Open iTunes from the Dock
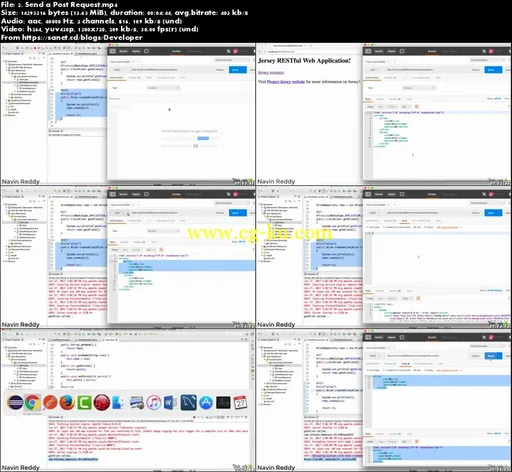Screen dimensions: 512x472 point(154,403)
